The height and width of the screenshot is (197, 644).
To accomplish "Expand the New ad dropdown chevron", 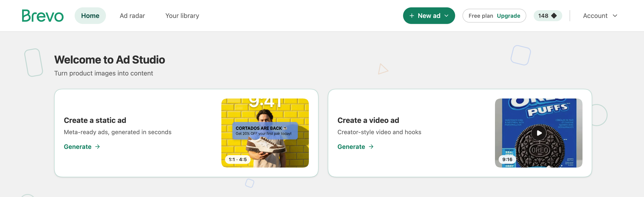I will [x=446, y=16].
